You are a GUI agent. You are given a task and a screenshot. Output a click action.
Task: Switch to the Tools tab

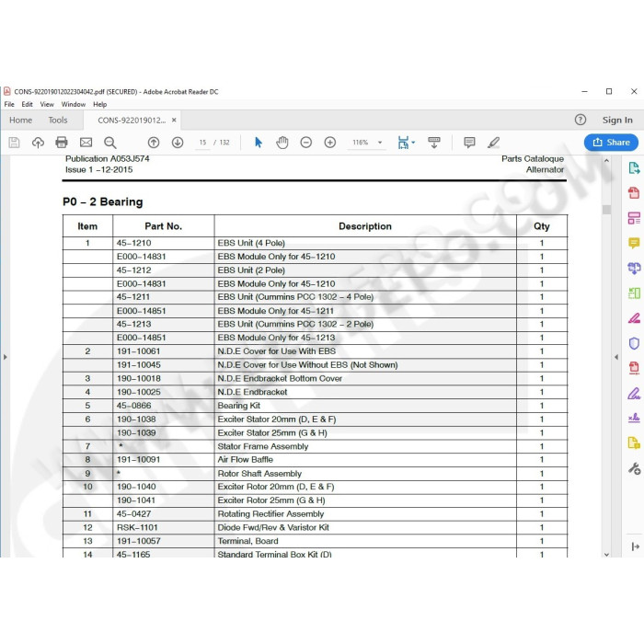pos(57,120)
